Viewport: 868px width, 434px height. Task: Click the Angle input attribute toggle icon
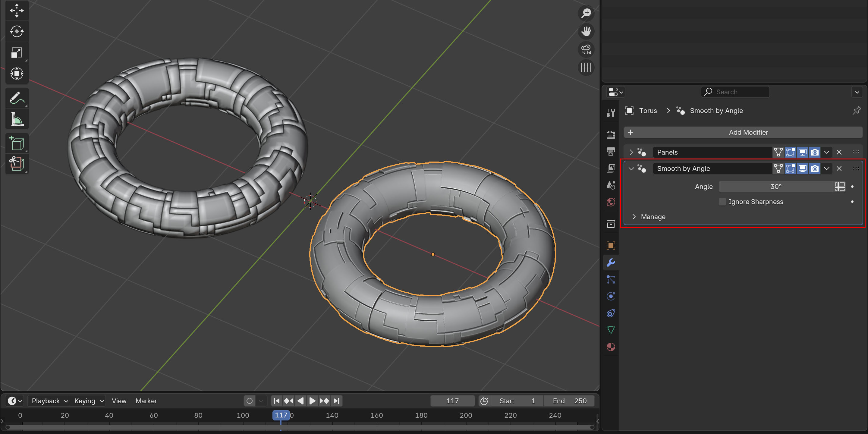840,186
